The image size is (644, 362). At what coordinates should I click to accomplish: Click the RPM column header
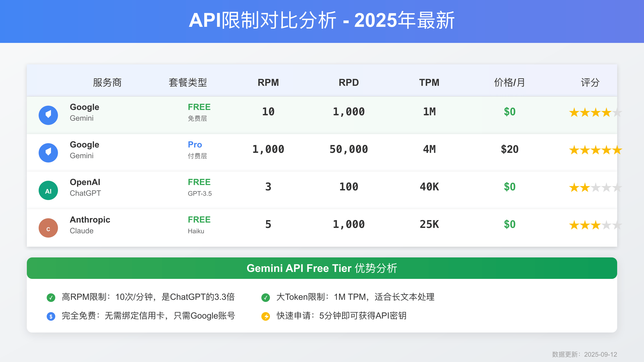pos(268,82)
